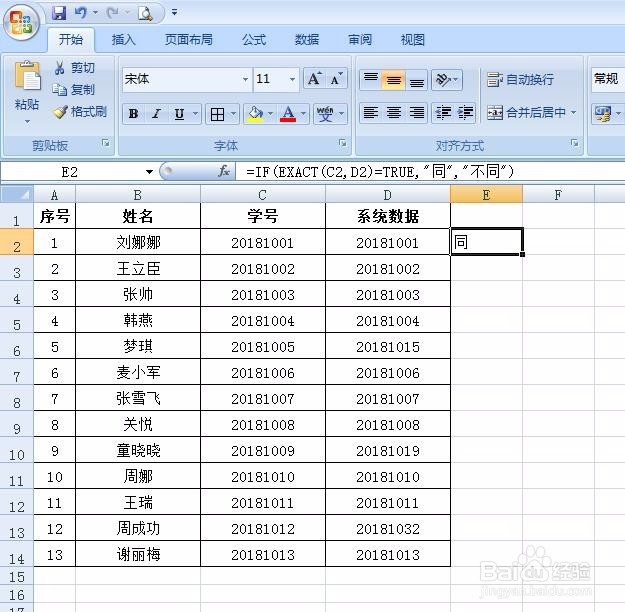Image resolution: width=625 pixels, height=612 pixels.
Task: Switch to the 页面布局 tab
Action: tap(189, 39)
